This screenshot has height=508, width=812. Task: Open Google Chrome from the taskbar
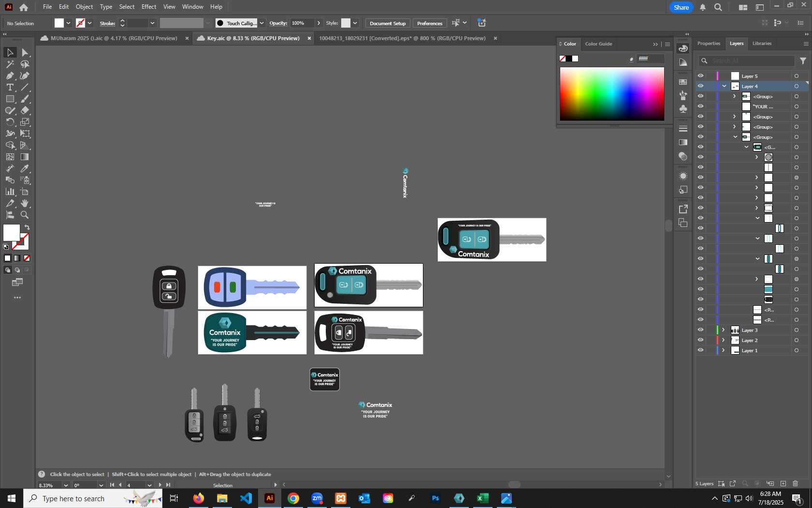click(293, 498)
